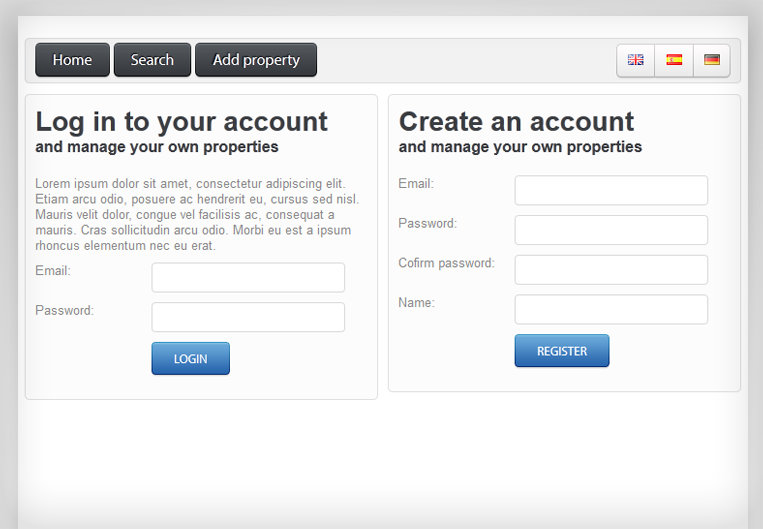Go to the Search page
Image resolution: width=763 pixels, height=529 pixels.
152,60
